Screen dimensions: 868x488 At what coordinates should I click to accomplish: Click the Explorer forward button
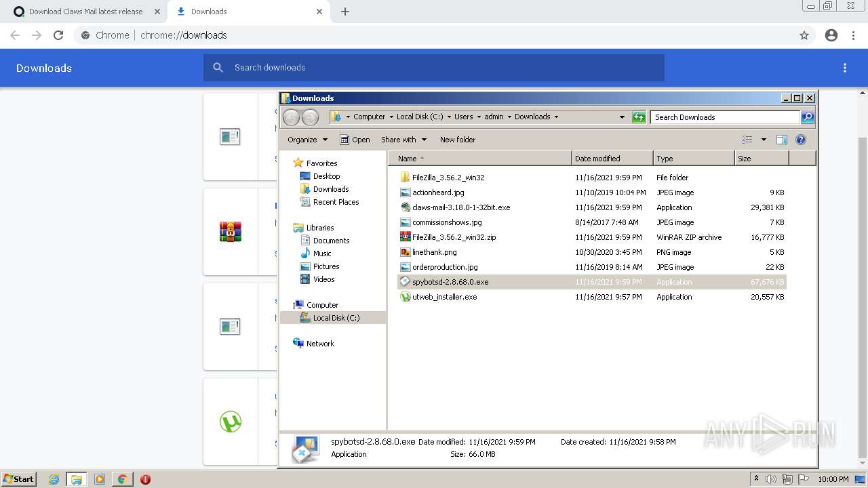(x=310, y=117)
